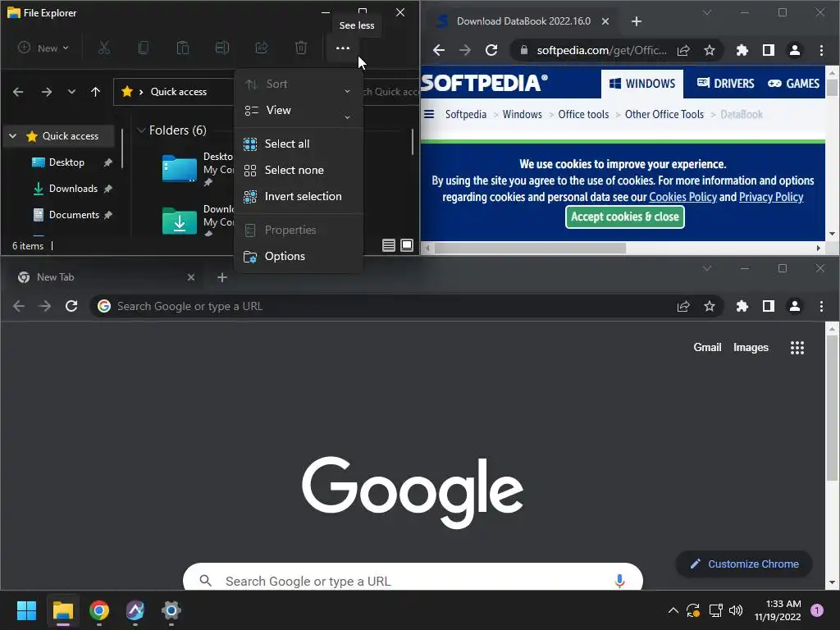Viewport: 840px width, 630px height.
Task: Click the Share icon in File Explorer toolbar
Action: pyautogui.click(x=262, y=48)
